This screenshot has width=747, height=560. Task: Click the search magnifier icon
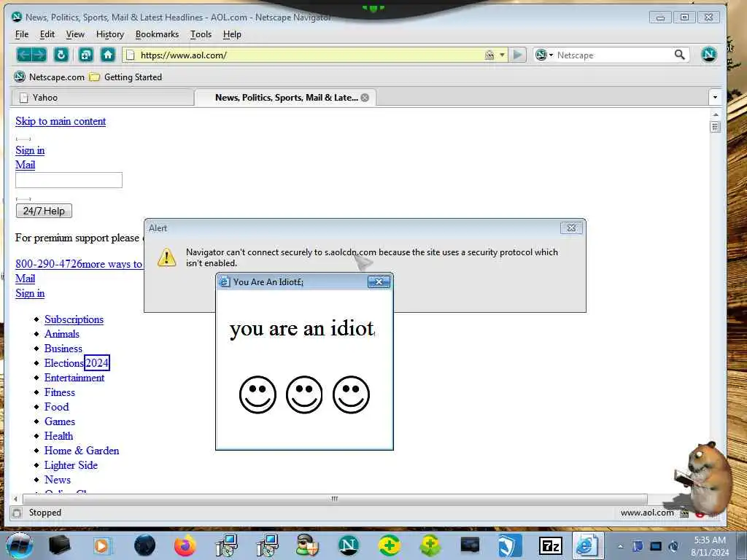click(680, 55)
